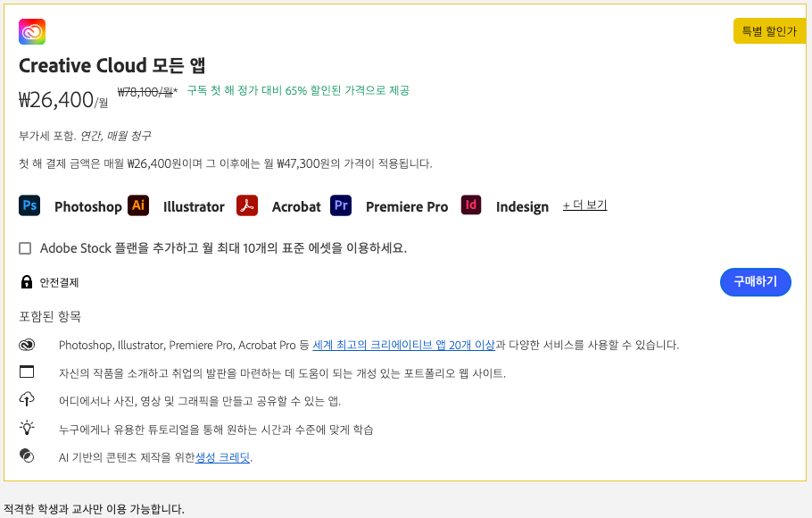Enable the Adobe Stock plan checkbox
Screen dimensions: 812x518
[25, 248]
